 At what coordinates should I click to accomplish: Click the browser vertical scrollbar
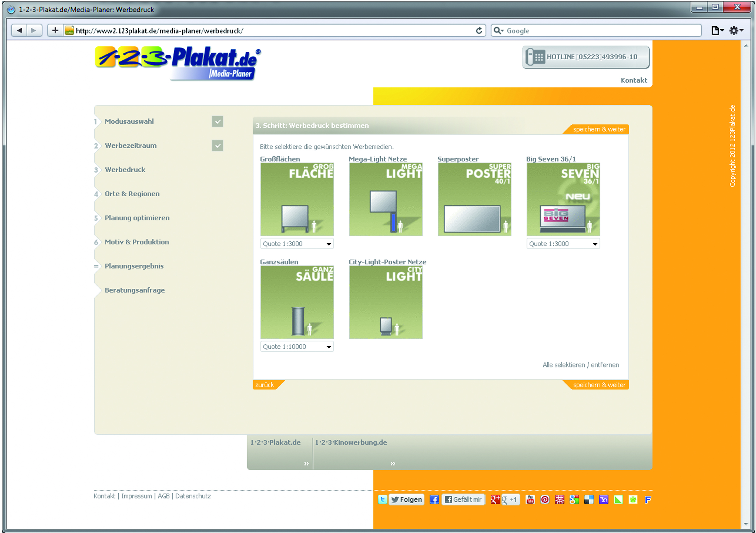click(745, 283)
